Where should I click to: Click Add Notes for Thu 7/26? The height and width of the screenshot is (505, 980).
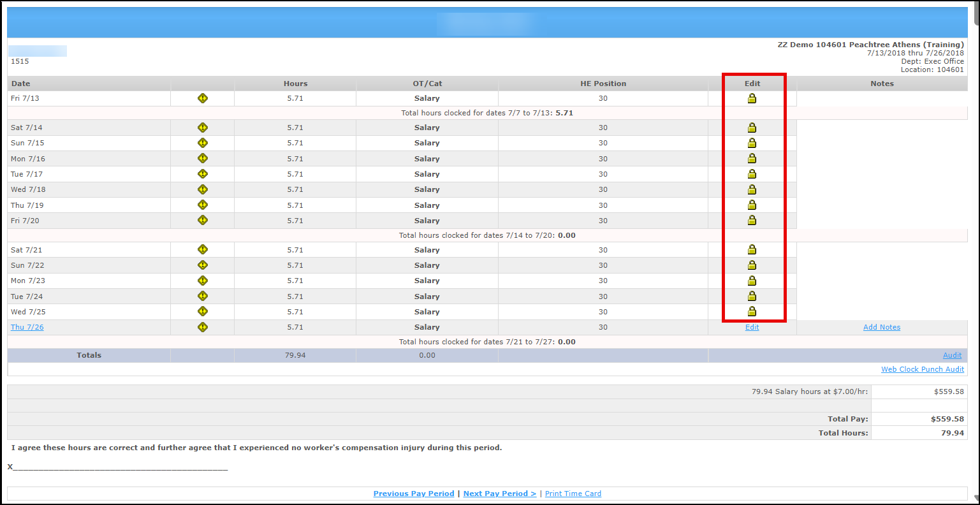pyautogui.click(x=881, y=327)
